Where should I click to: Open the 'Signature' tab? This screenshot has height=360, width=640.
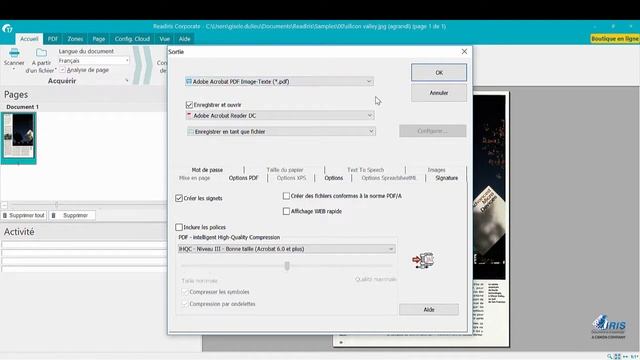coord(447,178)
